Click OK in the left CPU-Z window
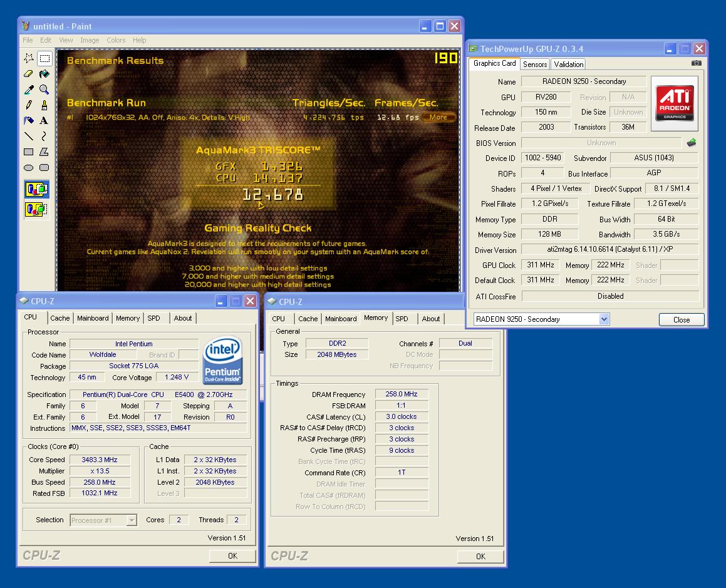The width and height of the screenshot is (726, 588). click(x=233, y=555)
